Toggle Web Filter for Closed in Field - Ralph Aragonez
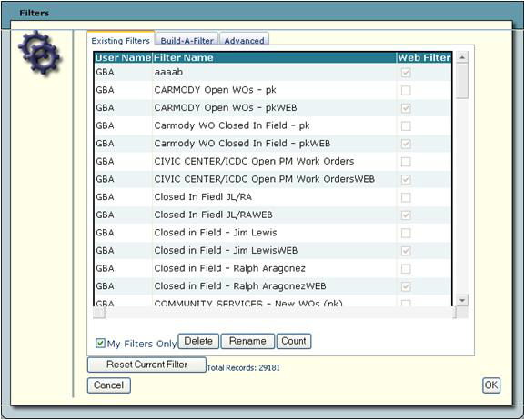This screenshot has height=420, width=525. pyautogui.click(x=406, y=269)
